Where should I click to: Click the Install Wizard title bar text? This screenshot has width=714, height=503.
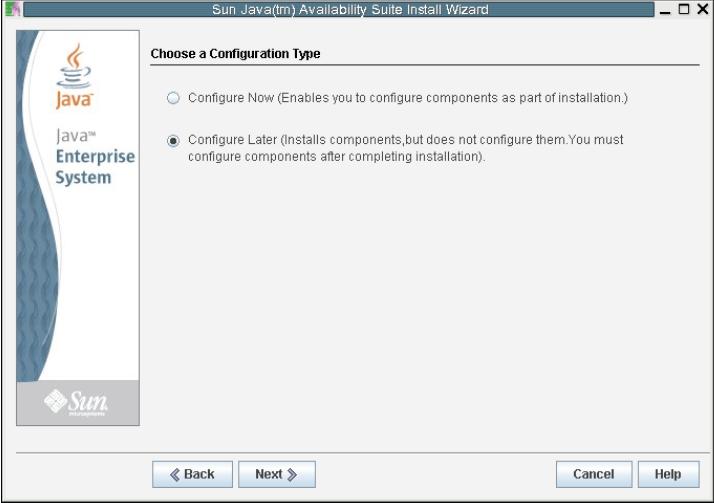coord(350,10)
